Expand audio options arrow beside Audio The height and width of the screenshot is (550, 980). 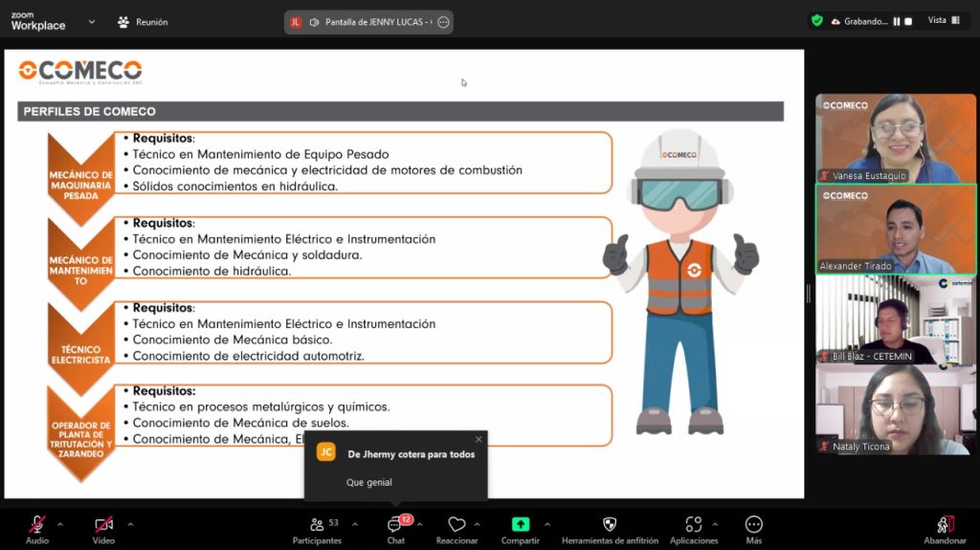click(60, 524)
